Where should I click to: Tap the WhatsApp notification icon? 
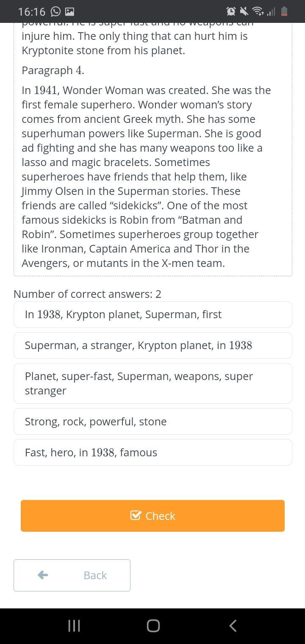[x=55, y=11]
